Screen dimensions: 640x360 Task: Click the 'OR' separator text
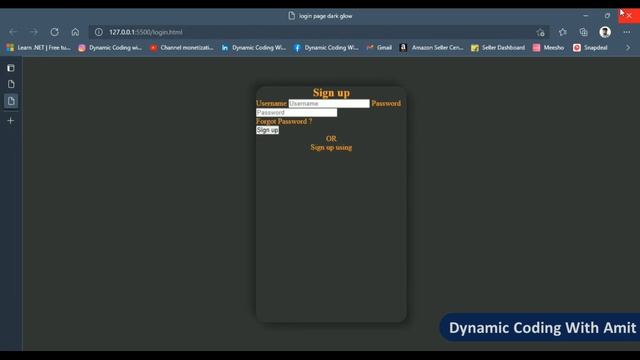click(331, 139)
